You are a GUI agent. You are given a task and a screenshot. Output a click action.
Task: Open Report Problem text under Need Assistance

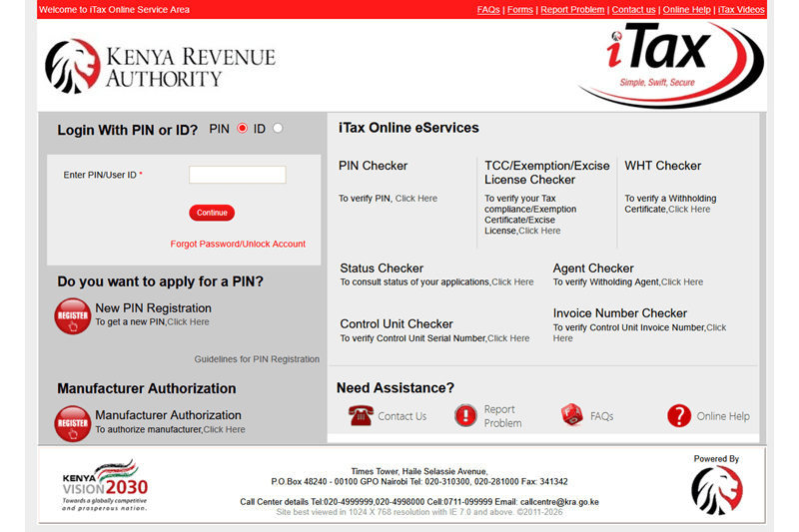(503, 416)
